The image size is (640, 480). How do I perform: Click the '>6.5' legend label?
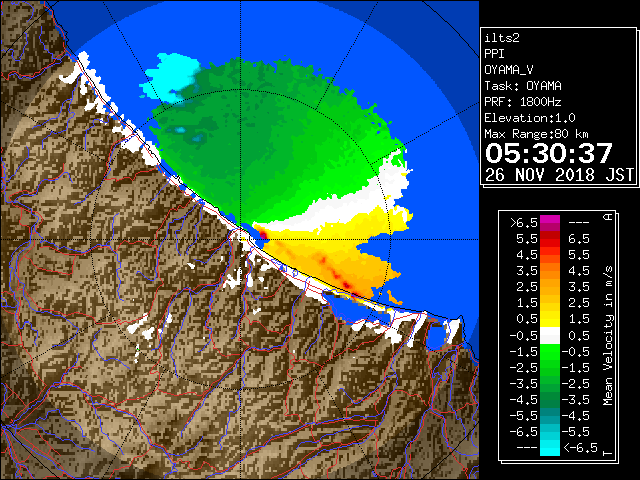coord(524,223)
